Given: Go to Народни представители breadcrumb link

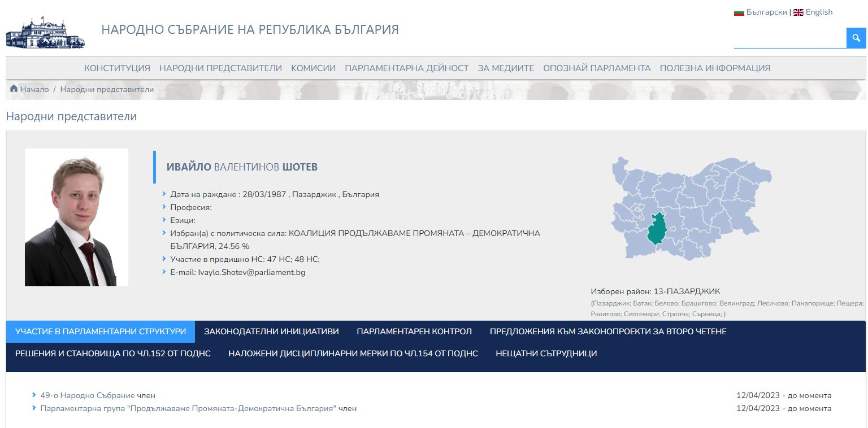Looking at the screenshot, I should point(107,89).
